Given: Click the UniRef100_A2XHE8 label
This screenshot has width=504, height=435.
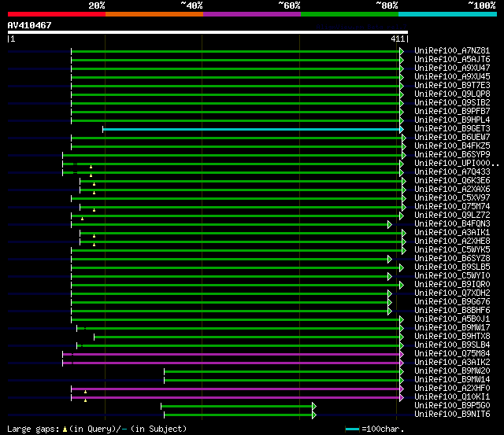Looking at the screenshot, I should point(452,241).
